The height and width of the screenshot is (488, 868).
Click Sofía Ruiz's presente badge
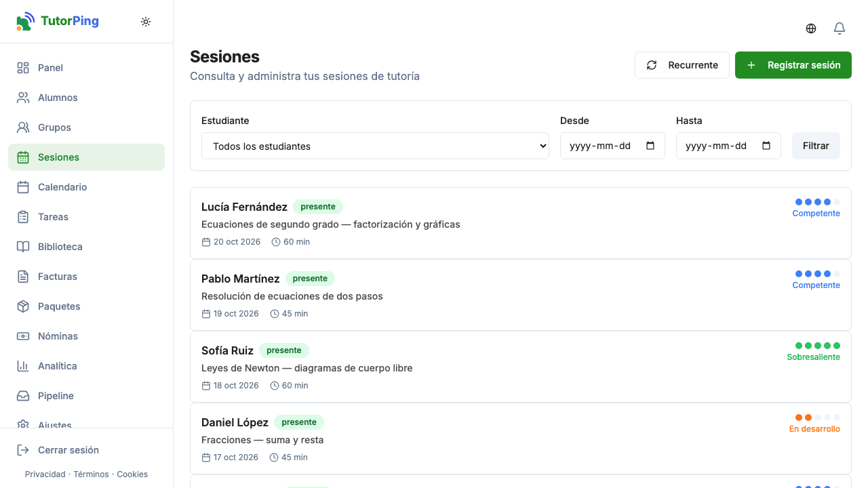point(284,350)
